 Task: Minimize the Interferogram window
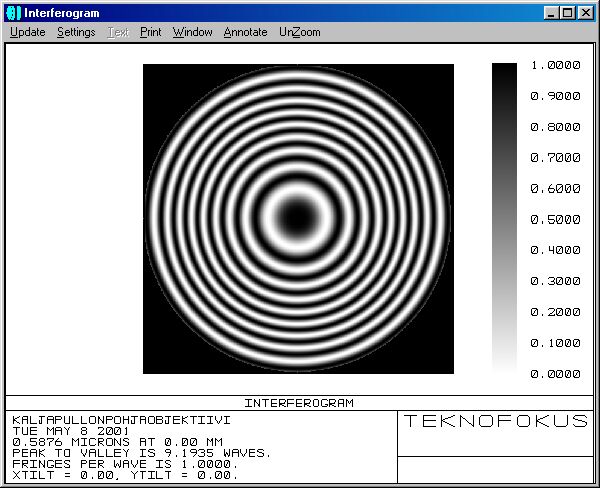click(551, 13)
